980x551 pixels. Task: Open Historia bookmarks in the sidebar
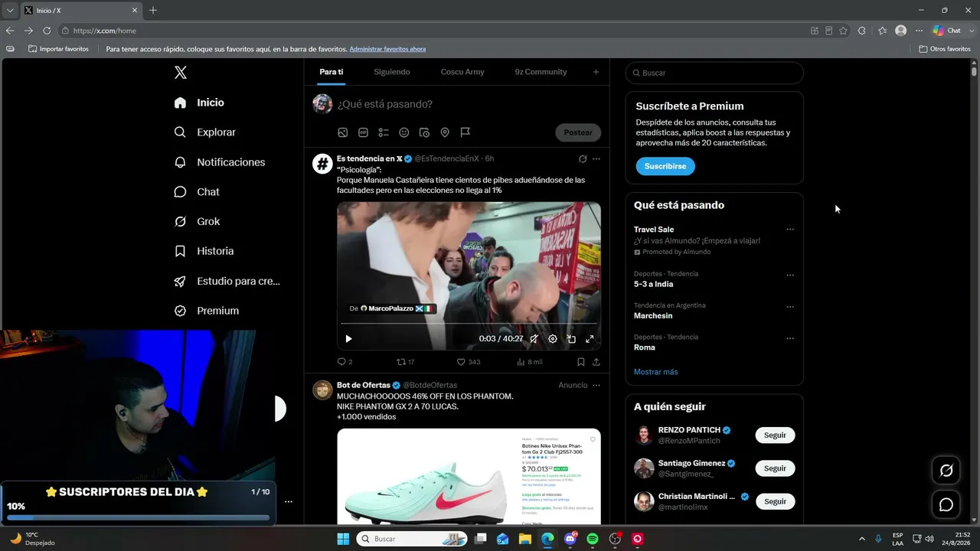point(204,251)
